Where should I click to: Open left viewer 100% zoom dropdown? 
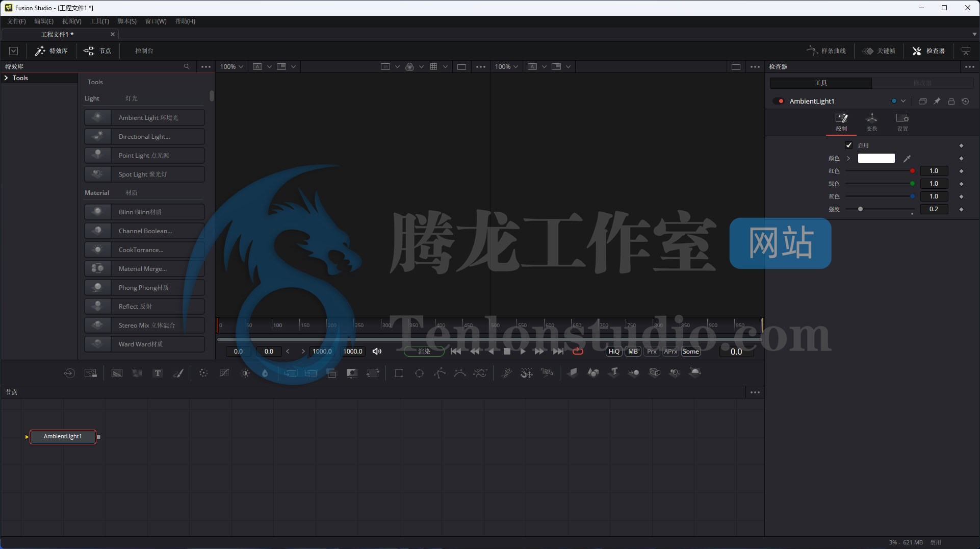click(231, 66)
